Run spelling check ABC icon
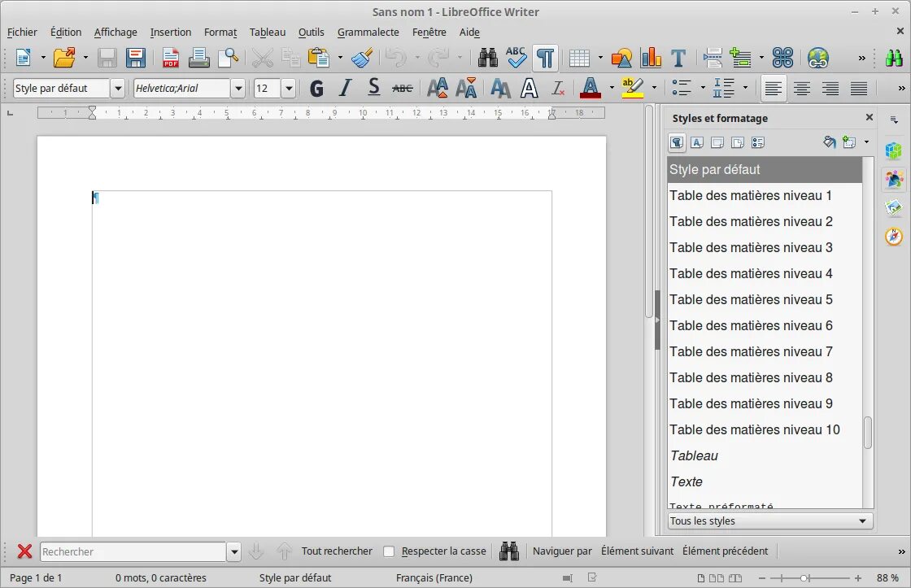Viewport: 911px width, 588px height. [516, 58]
